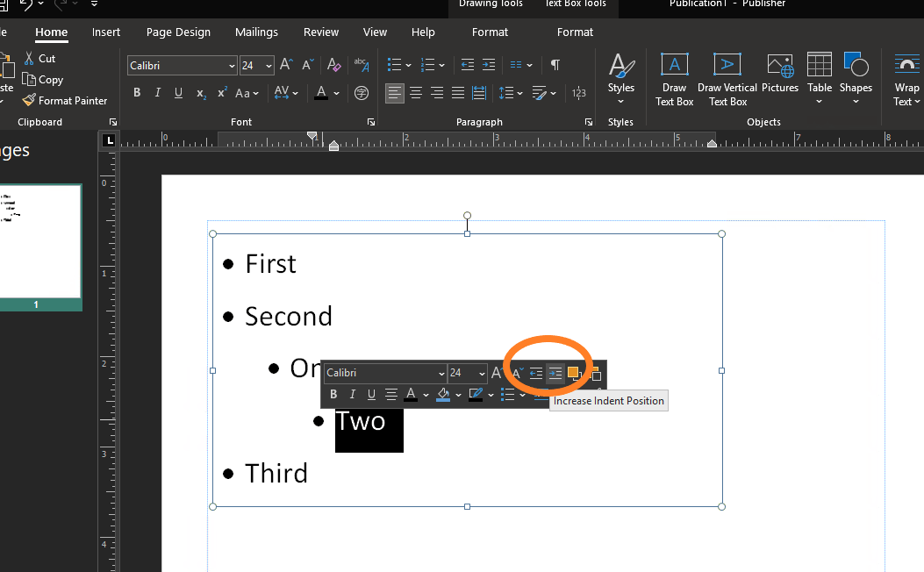
Task: Open the Paragraph dialog launcher
Action: 588,122
